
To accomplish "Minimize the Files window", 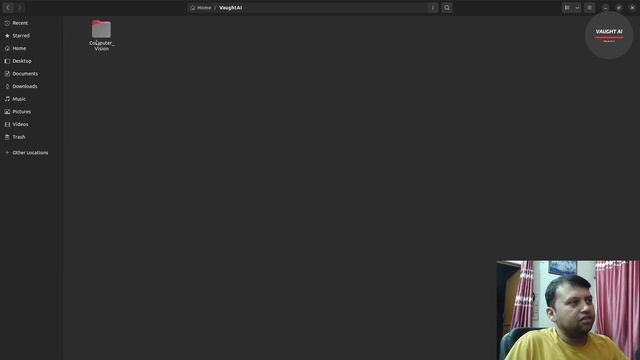I will tap(606, 8).
